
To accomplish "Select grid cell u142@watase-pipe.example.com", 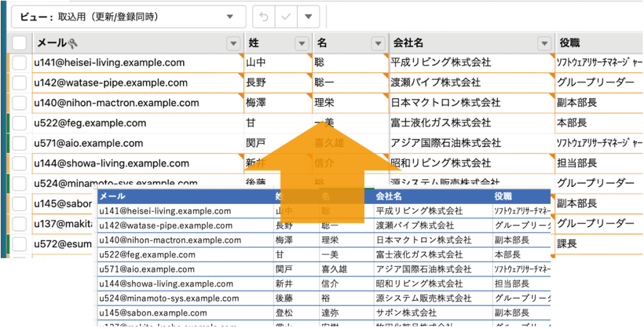I will [x=138, y=83].
